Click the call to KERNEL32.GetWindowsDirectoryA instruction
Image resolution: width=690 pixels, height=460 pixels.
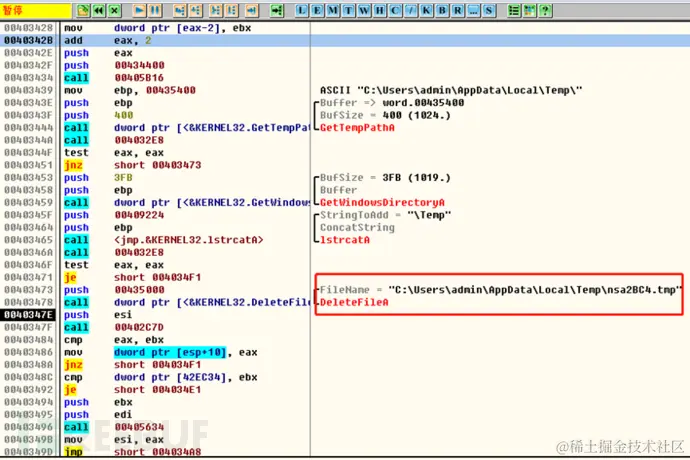point(187,202)
